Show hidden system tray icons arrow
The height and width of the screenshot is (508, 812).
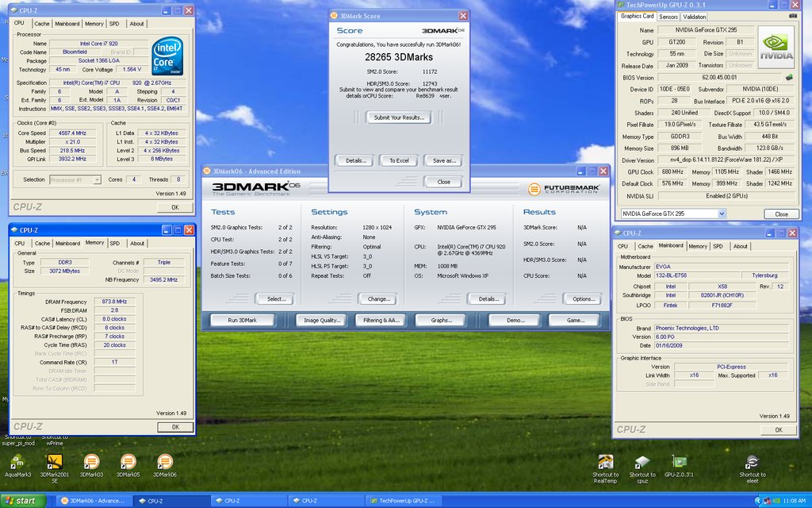click(757, 501)
